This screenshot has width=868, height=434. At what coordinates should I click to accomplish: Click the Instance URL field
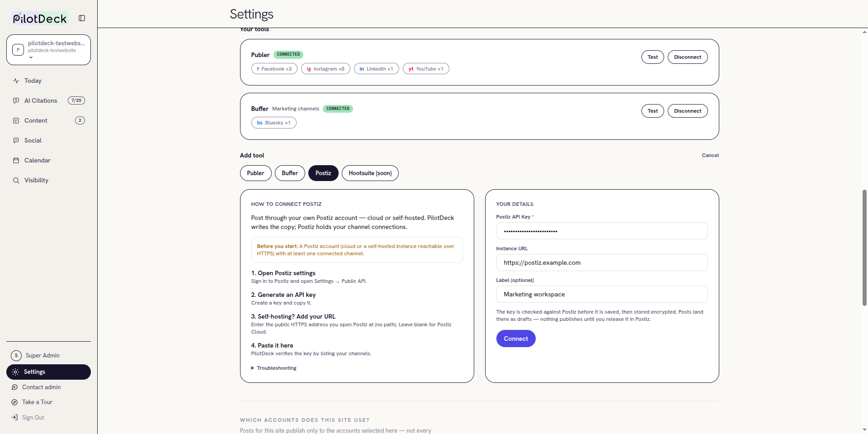click(x=602, y=262)
